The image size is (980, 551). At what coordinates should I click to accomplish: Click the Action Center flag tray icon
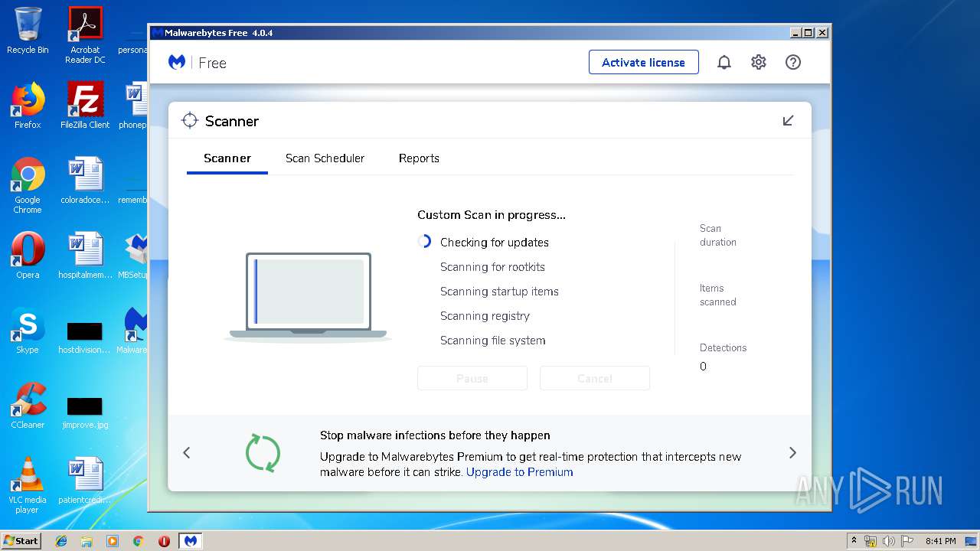click(907, 540)
